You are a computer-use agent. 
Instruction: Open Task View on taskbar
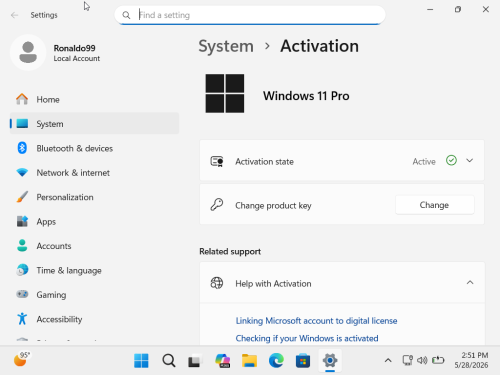pos(195,360)
